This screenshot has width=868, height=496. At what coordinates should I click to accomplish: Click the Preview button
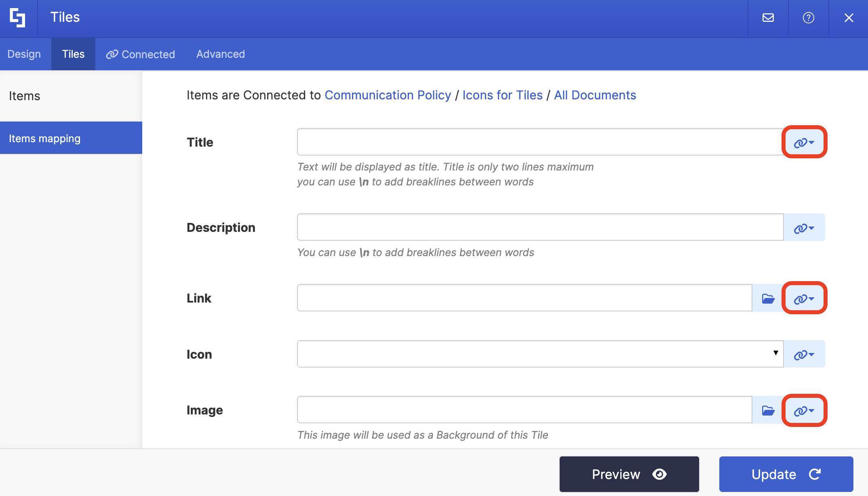click(629, 474)
